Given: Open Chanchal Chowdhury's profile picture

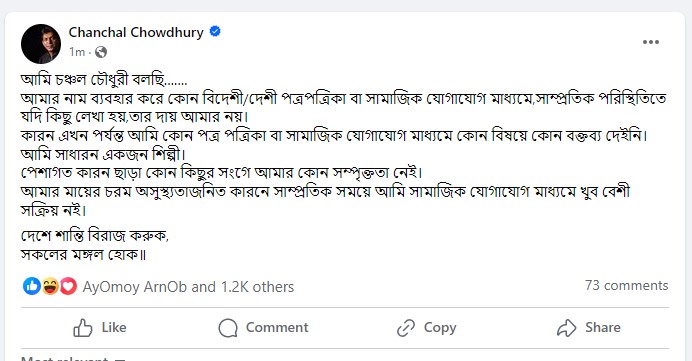Looking at the screenshot, I should [41, 44].
